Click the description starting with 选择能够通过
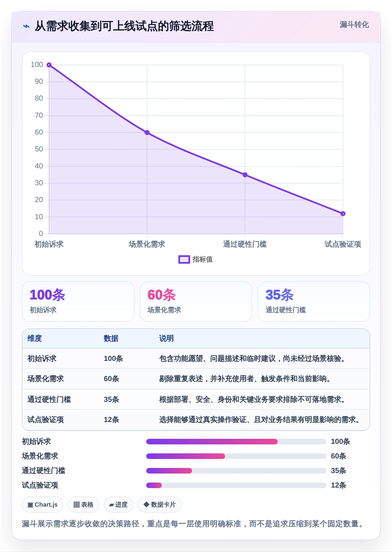Image resolution: width=392 pixels, height=552 pixels. [260, 420]
